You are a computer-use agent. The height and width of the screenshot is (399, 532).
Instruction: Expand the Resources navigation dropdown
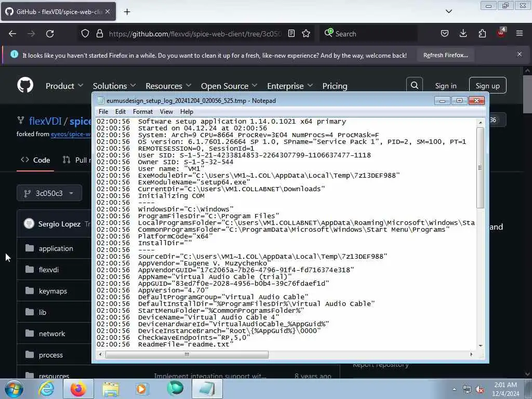click(169, 86)
